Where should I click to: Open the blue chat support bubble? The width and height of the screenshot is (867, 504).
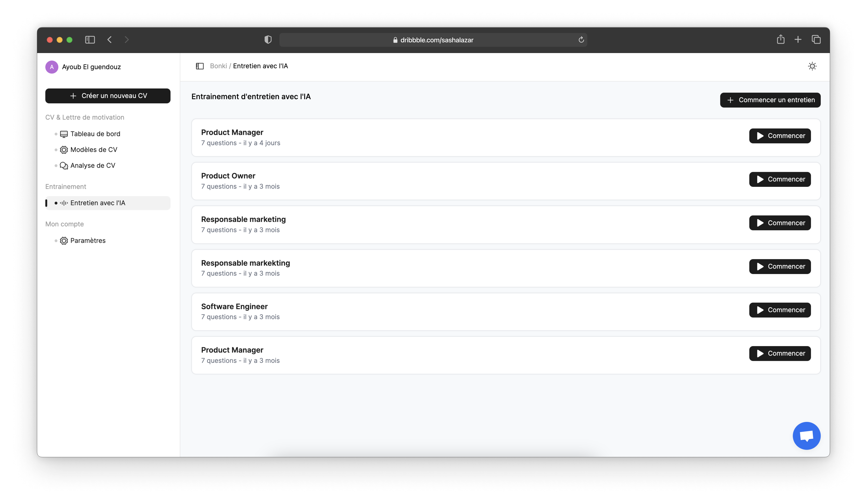(807, 436)
